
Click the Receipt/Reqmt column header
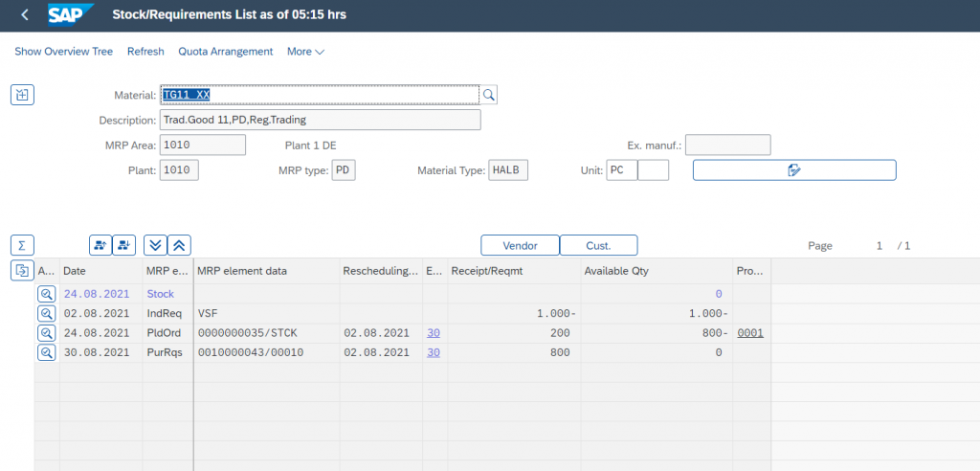click(514, 272)
